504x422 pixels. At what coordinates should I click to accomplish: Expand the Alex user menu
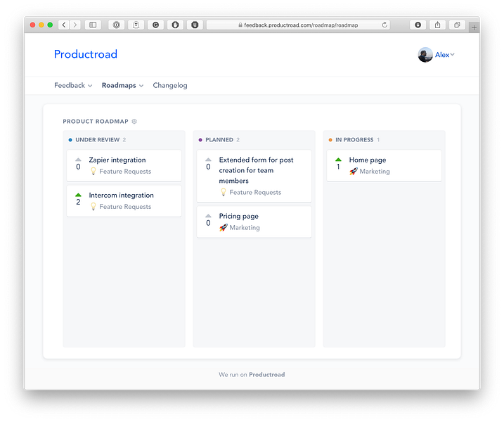[444, 55]
